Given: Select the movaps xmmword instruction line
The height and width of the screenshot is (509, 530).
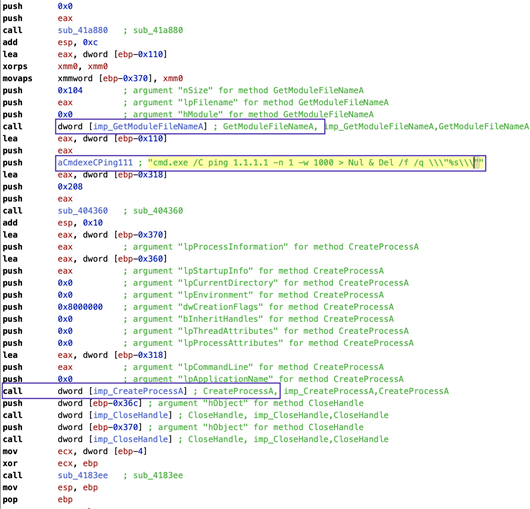Looking at the screenshot, I should (93, 78).
